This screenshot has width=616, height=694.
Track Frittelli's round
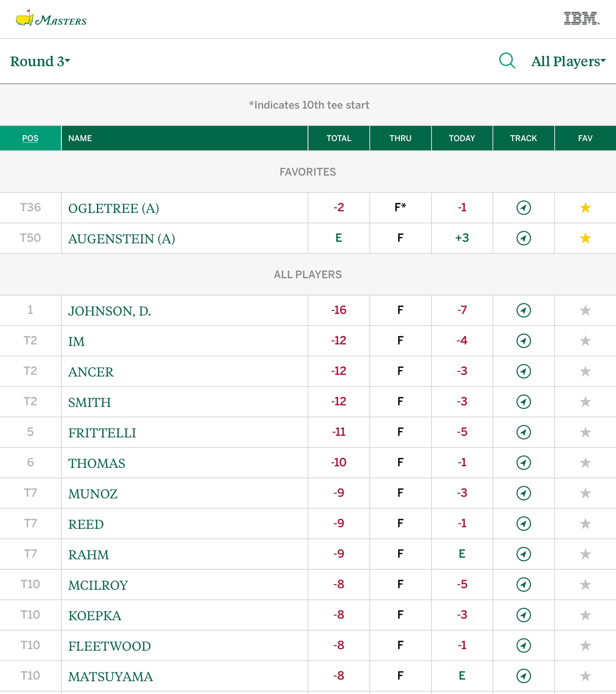point(523,432)
